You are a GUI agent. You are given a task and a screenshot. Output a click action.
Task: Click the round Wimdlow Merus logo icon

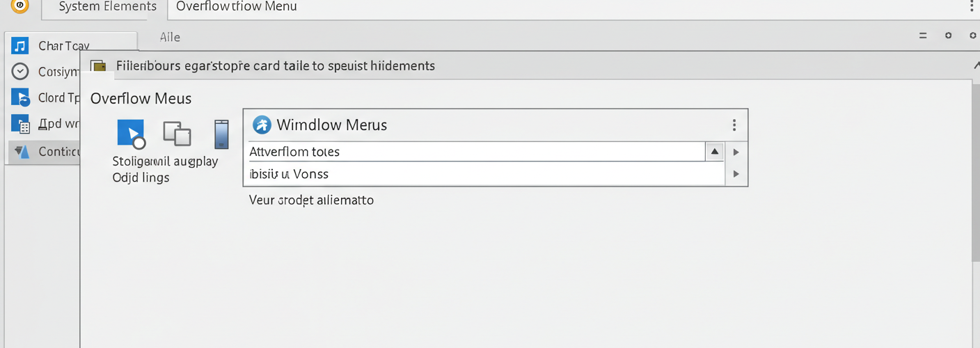(x=262, y=125)
